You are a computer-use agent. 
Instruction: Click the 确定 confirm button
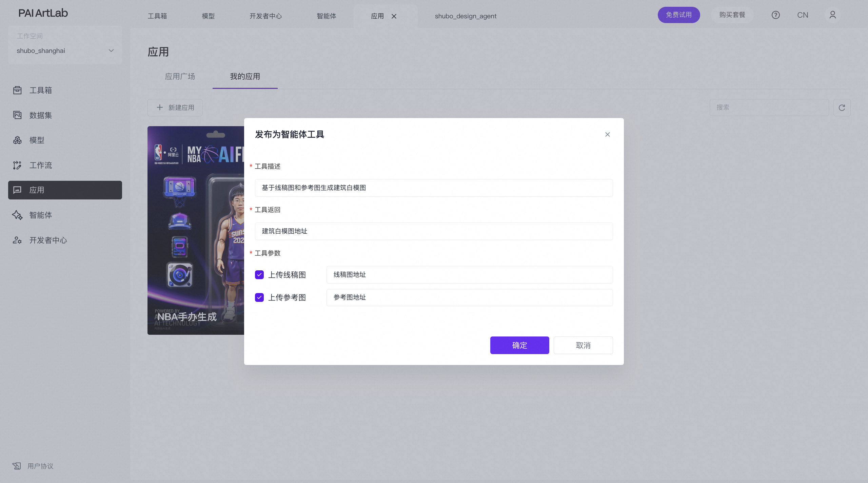(x=519, y=345)
